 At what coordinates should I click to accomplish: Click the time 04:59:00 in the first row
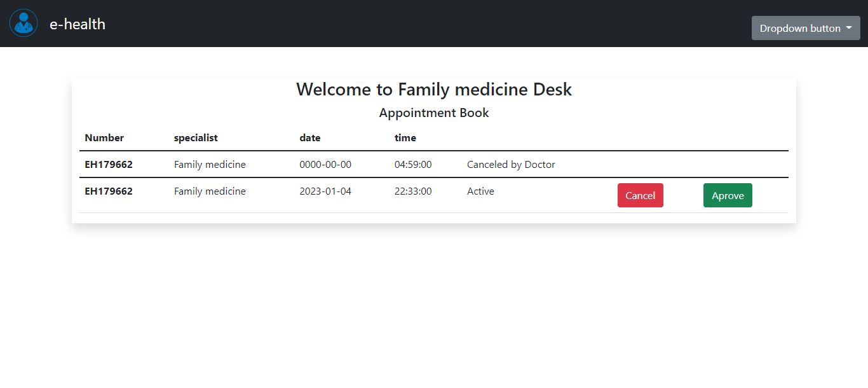coord(414,164)
